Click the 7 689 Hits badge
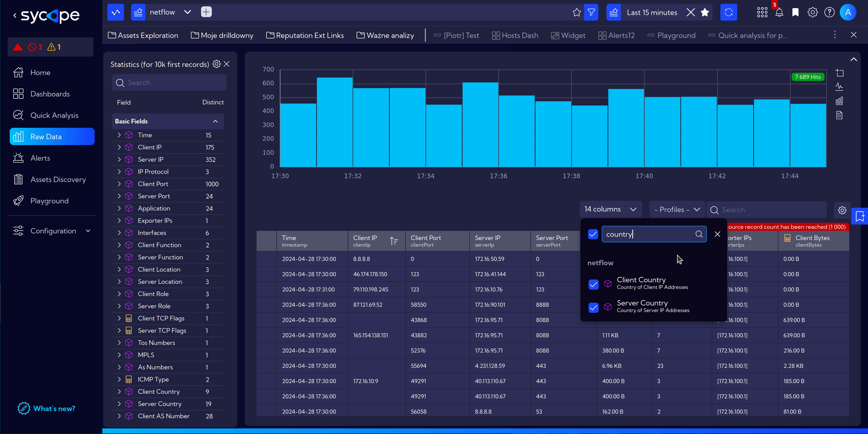This screenshot has height=434, width=868. click(807, 77)
